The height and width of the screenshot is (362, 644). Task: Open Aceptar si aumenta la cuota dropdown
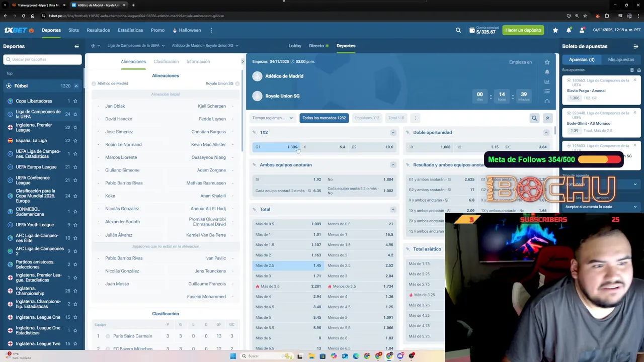click(601, 207)
